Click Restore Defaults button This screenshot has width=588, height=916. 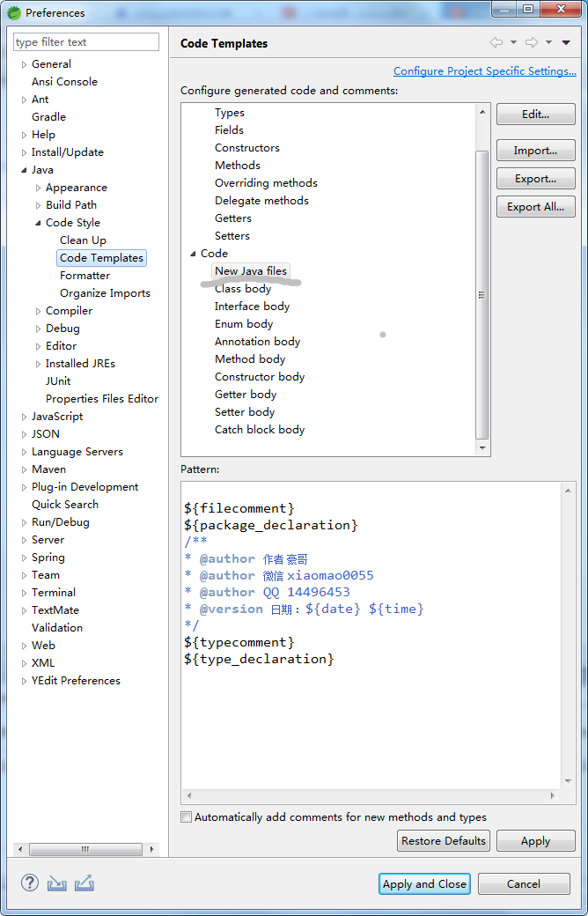443,840
